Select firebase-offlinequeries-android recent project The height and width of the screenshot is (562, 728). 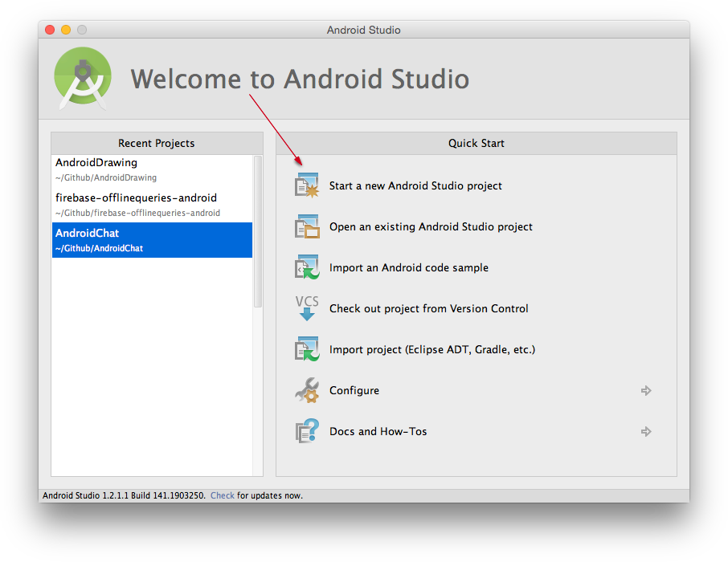[153, 205]
